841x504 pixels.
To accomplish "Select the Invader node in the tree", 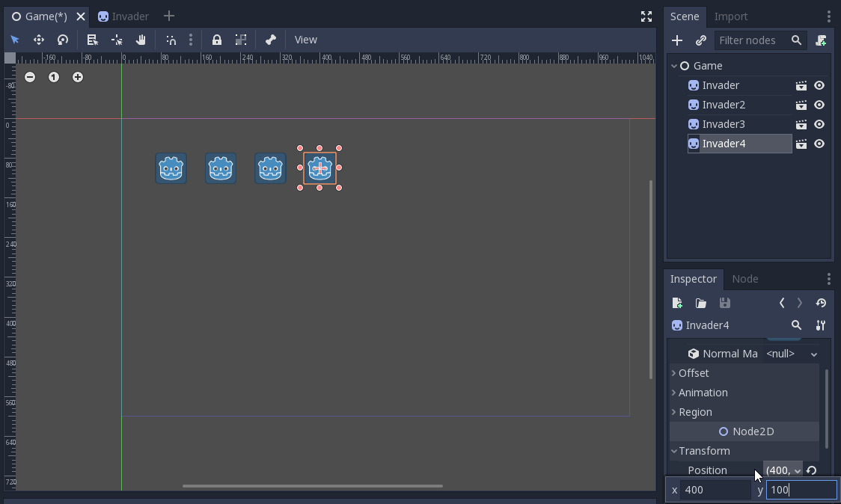I will pyautogui.click(x=721, y=85).
